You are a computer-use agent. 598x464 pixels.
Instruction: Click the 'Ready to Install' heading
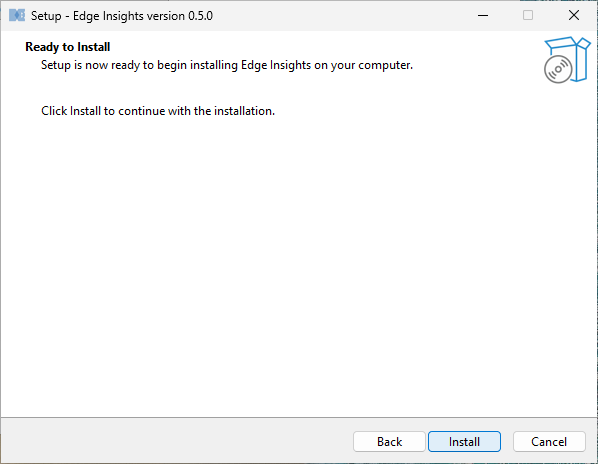(x=68, y=47)
